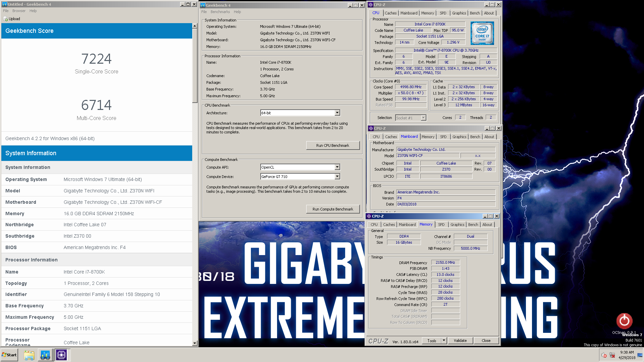Open the Compute API OpenCL dropdown

(337, 167)
